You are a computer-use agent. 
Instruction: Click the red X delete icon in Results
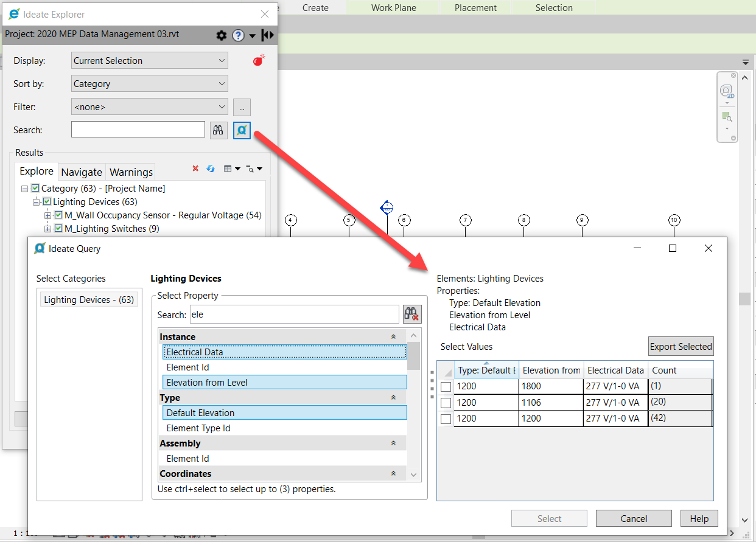click(195, 169)
